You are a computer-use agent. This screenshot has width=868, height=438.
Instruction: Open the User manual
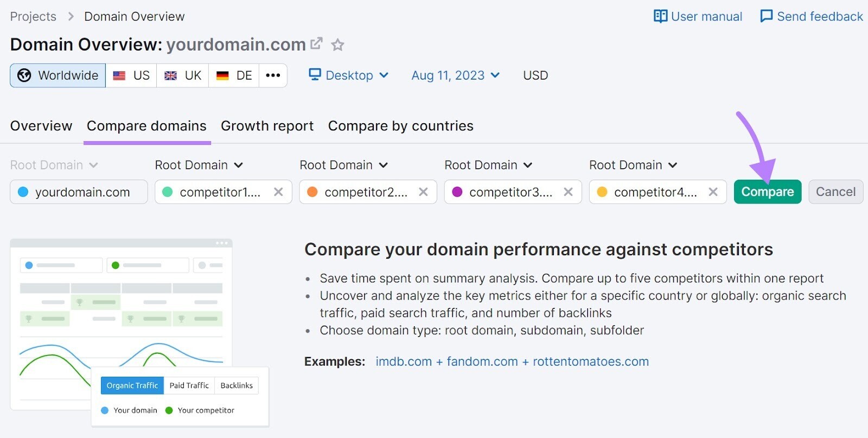pos(698,16)
